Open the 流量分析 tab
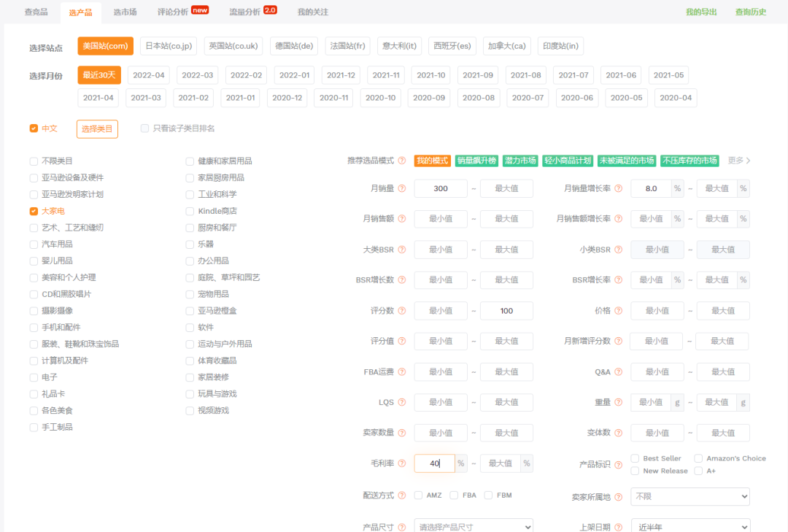This screenshot has width=788, height=532. pos(244,12)
